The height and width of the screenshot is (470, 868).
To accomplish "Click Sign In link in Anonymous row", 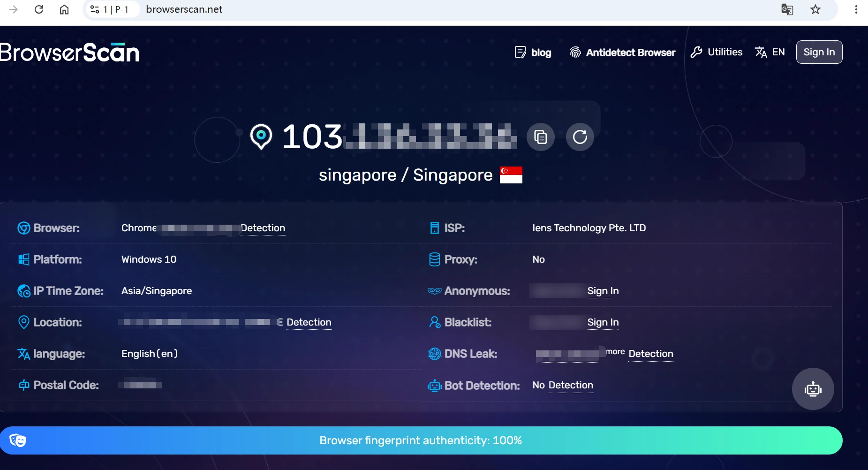I will 603,291.
